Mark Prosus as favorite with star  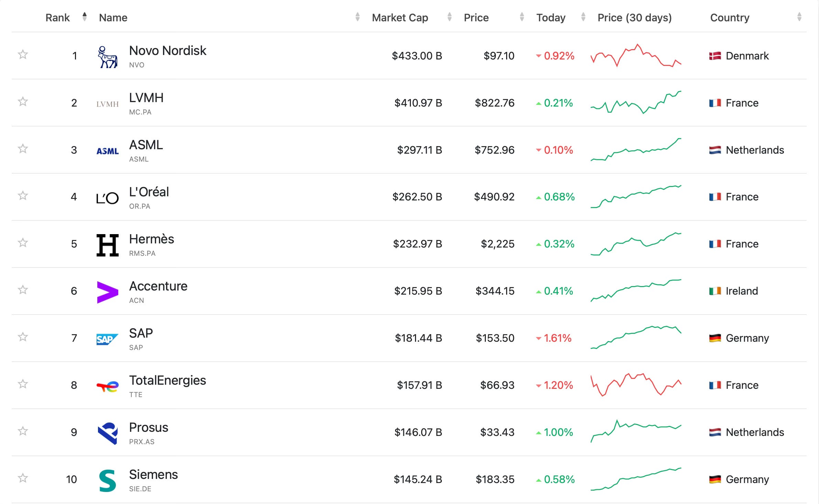click(x=23, y=431)
